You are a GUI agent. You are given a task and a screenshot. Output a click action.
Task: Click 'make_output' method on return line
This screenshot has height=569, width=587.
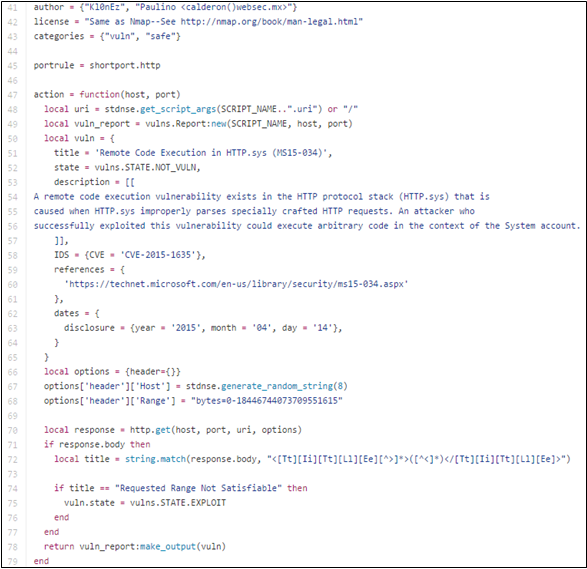(168, 547)
